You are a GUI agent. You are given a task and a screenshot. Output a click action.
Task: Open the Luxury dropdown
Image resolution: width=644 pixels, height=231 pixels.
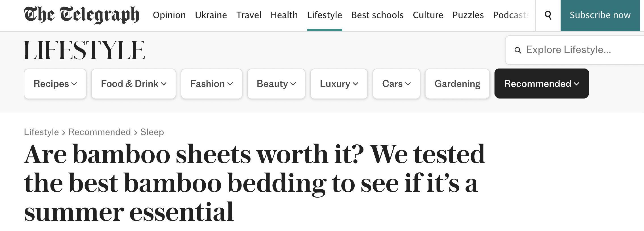(339, 84)
